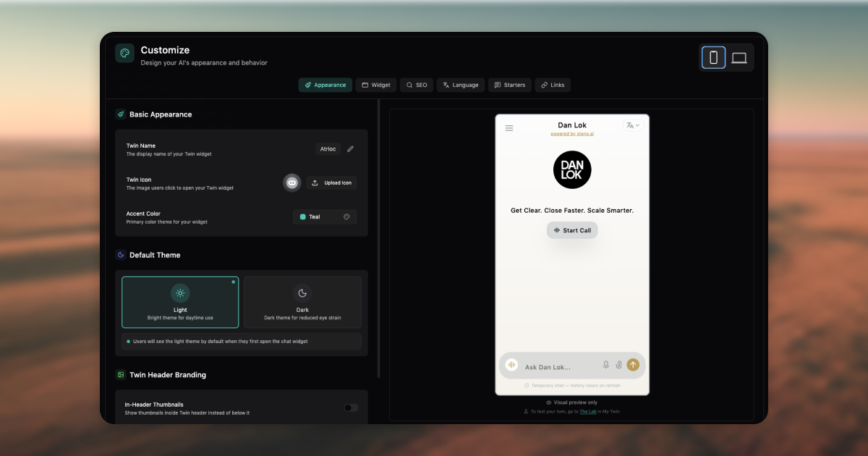Click the flask icon by test your twin
Screen dimensions: 868x456
coord(526,411)
